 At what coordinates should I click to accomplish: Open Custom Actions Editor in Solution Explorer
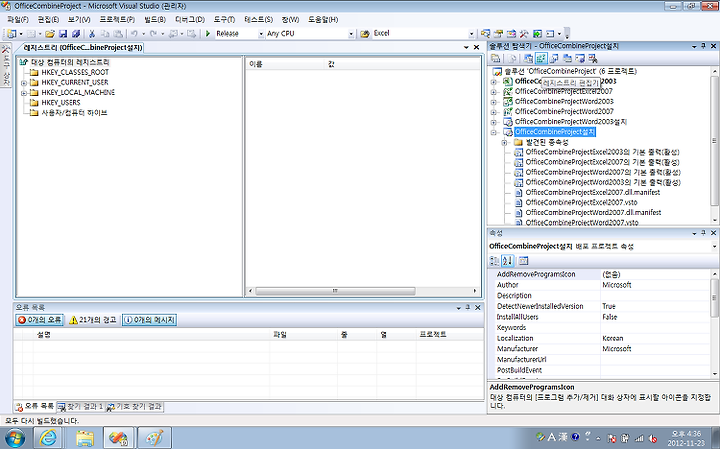580,58
